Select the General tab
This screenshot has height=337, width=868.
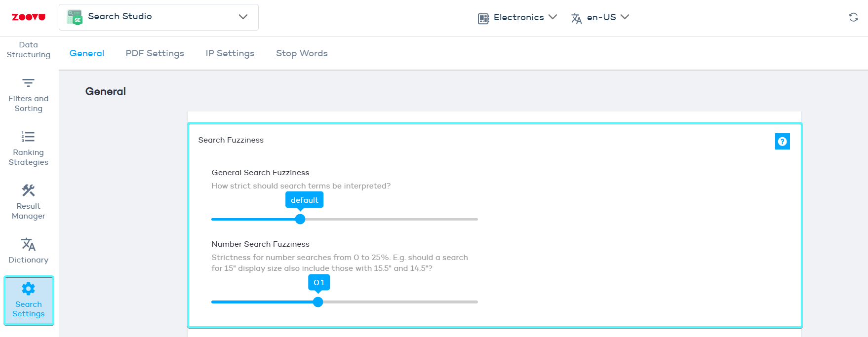[86, 53]
